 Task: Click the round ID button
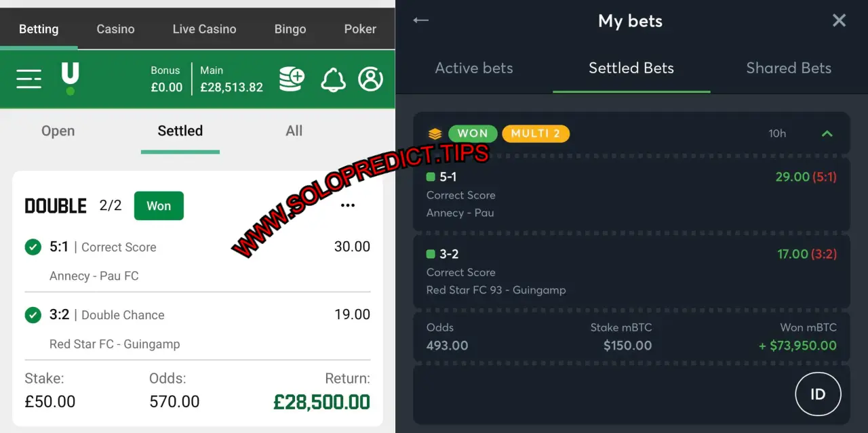pos(818,394)
